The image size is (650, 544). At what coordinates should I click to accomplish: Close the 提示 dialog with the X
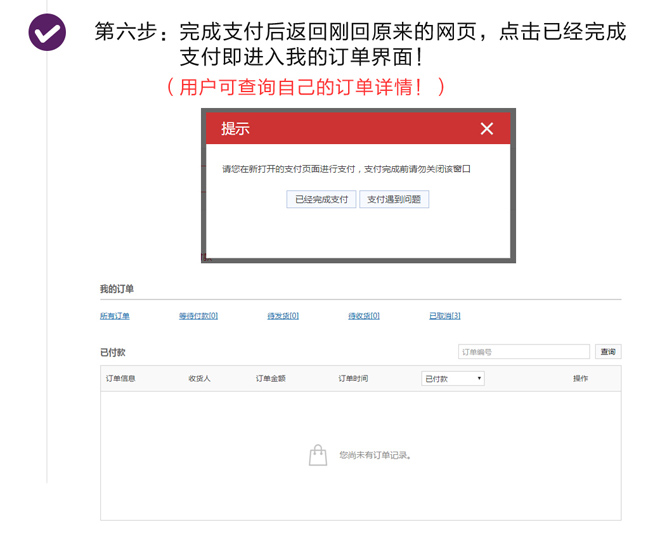coord(487,129)
